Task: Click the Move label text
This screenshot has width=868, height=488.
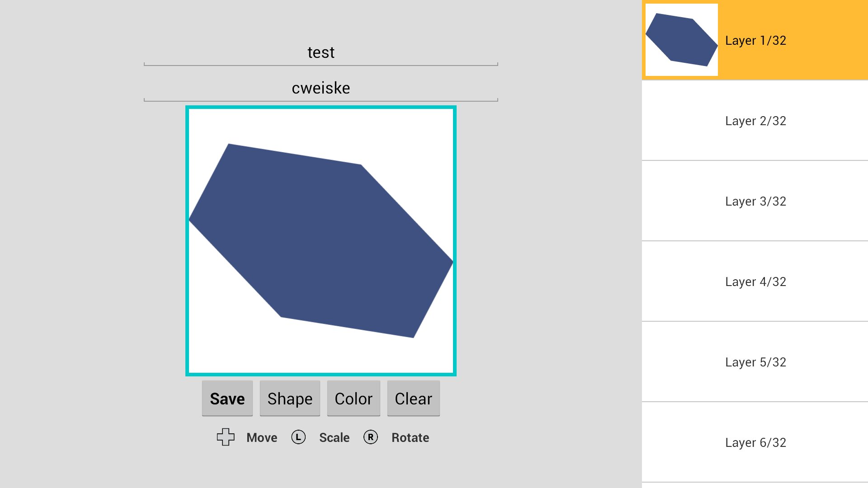Action: click(262, 437)
